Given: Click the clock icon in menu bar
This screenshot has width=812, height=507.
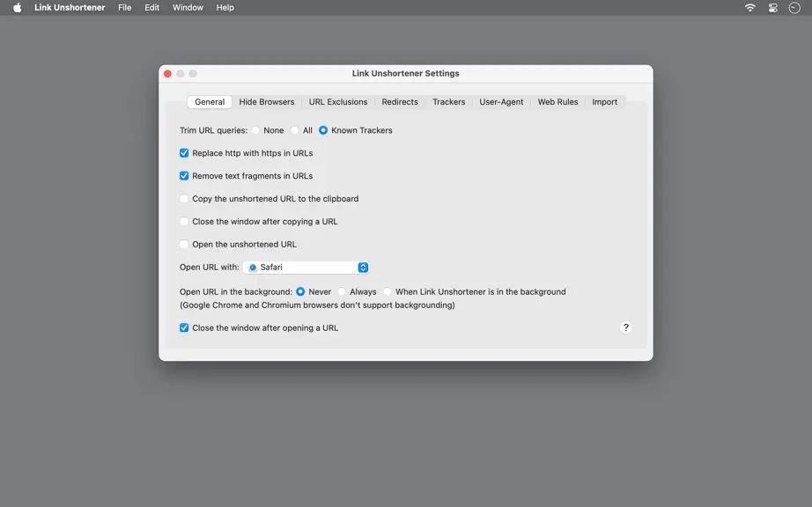Looking at the screenshot, I should 794,8.
